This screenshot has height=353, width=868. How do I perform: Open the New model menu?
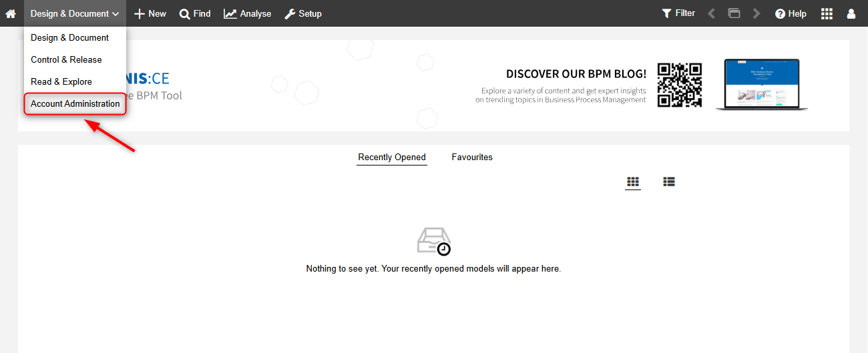coord(150,13)
